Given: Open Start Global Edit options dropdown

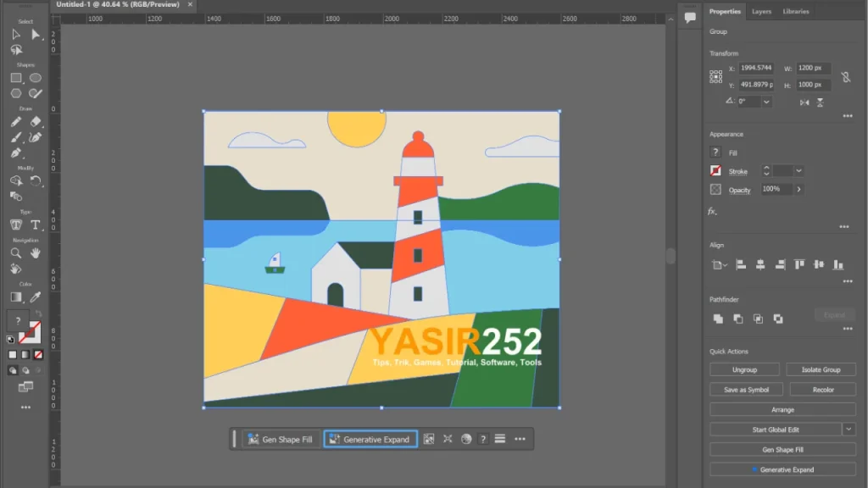Looking at the screenshot, I should click(x=849, y=430).
